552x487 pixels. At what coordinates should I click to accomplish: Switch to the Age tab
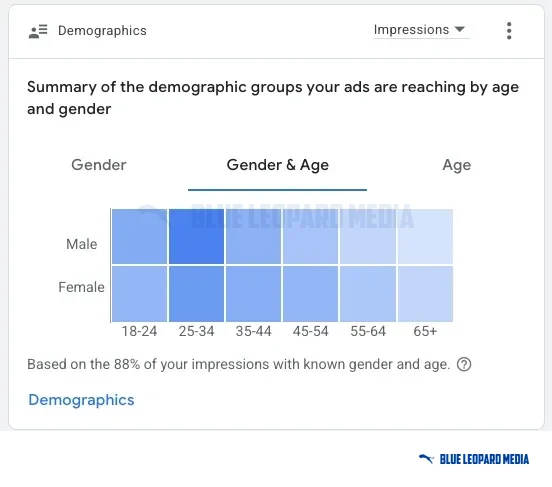coord(457,165)
